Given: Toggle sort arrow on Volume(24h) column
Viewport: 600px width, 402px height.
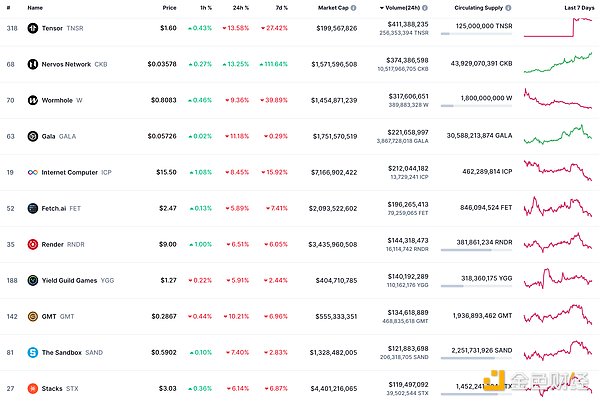Looking at the screenshot, I should click(x=383, y=7).
